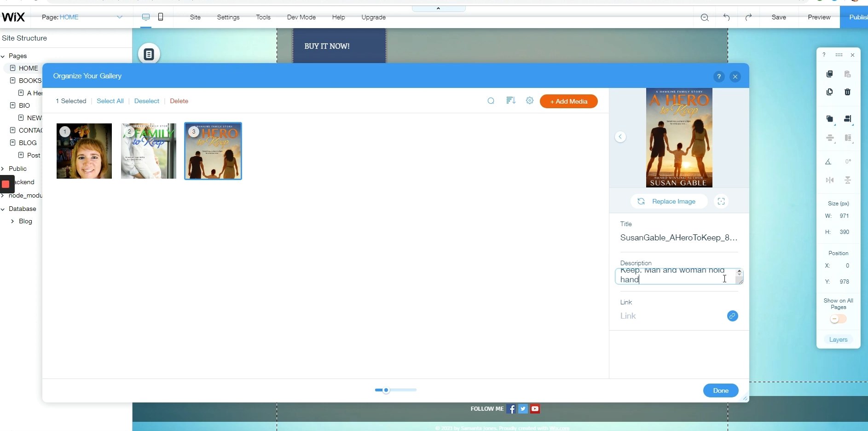
Task: Close the Organize Your Gallery dialog
Action: (735, 77)
